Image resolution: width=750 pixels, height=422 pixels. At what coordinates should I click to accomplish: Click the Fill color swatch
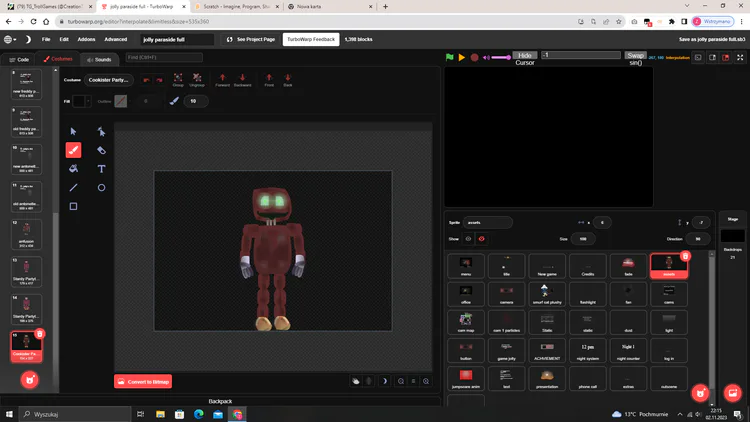coord(78,101)
